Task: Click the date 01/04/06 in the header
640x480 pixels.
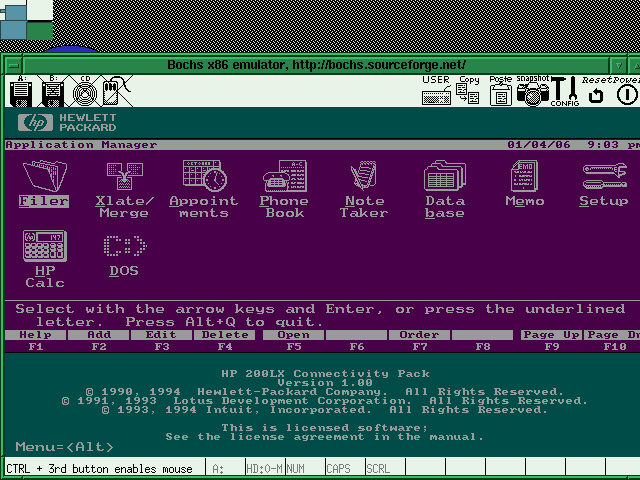Action: 539,145
